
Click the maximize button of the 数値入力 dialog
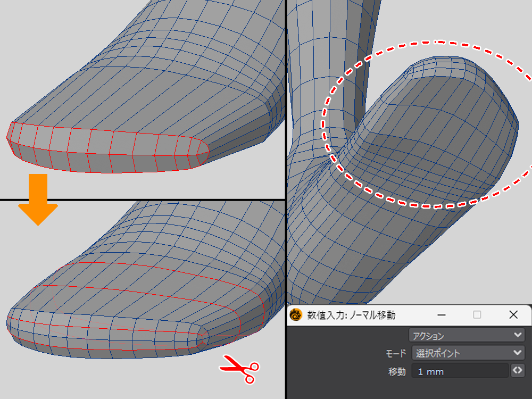pyautogui.click(x=477, y=315)
